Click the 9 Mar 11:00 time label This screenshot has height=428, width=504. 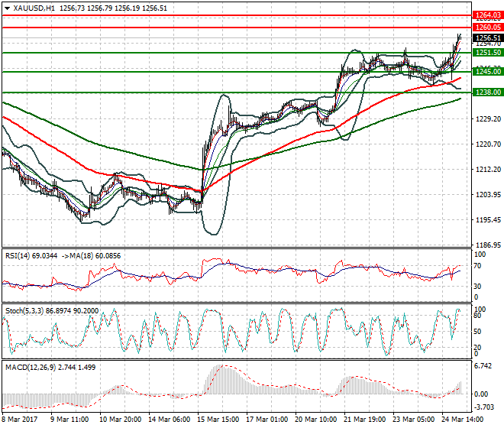(x=69, y=420)
